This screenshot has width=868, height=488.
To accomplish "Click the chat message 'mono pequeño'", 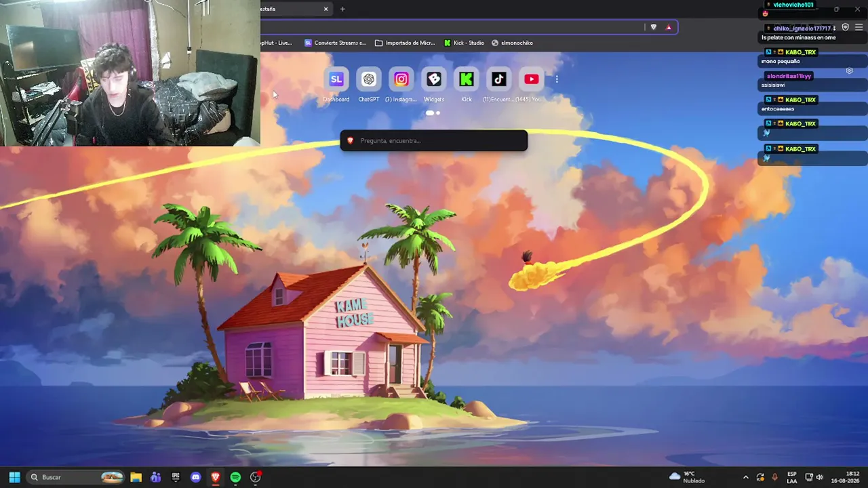I will tap(781, 62).
